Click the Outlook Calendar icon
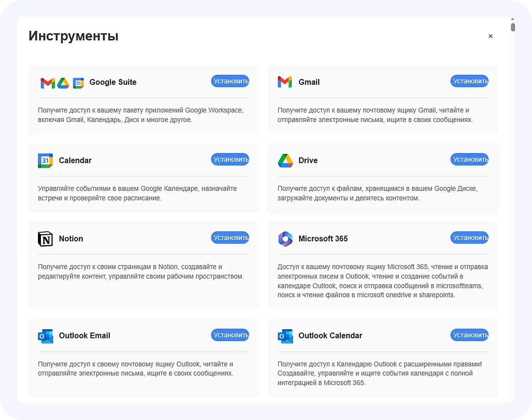This screenshot has height=420, width=532. coord(285,336)
